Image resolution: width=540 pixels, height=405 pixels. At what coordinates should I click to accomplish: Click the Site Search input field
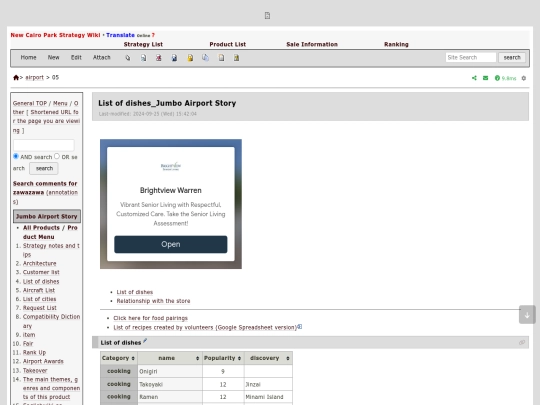point(471,58)
